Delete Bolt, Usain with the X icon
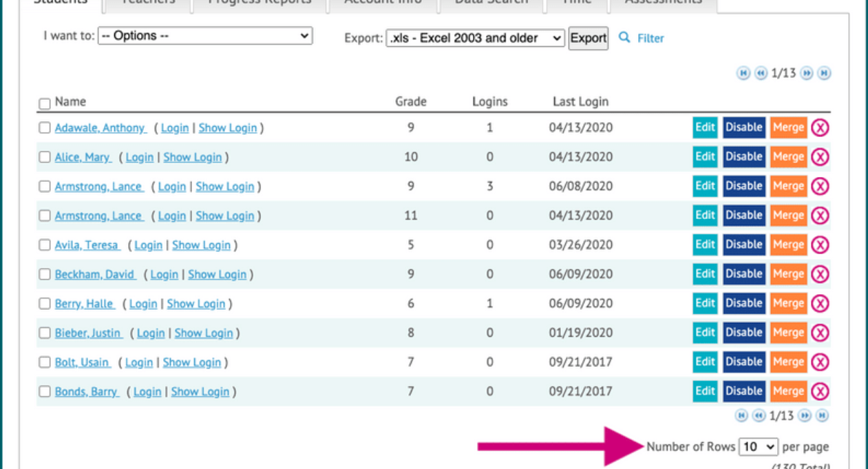 [x=820, y=362]
